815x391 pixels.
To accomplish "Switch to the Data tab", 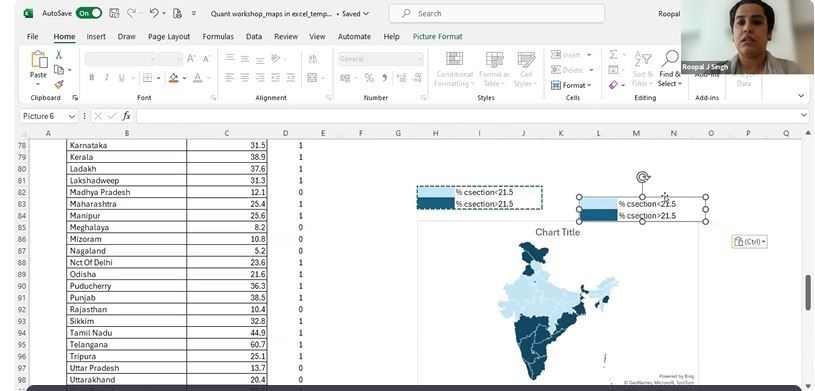I will pyautogui.click(x=254, y=36).
